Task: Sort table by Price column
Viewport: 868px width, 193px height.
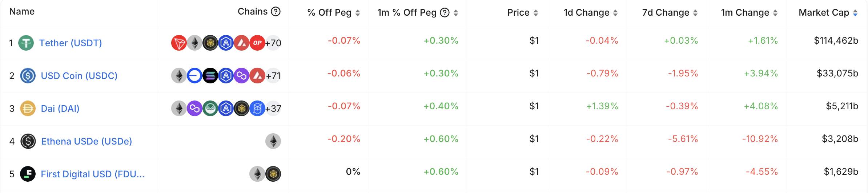Action: tap(523, 13)
